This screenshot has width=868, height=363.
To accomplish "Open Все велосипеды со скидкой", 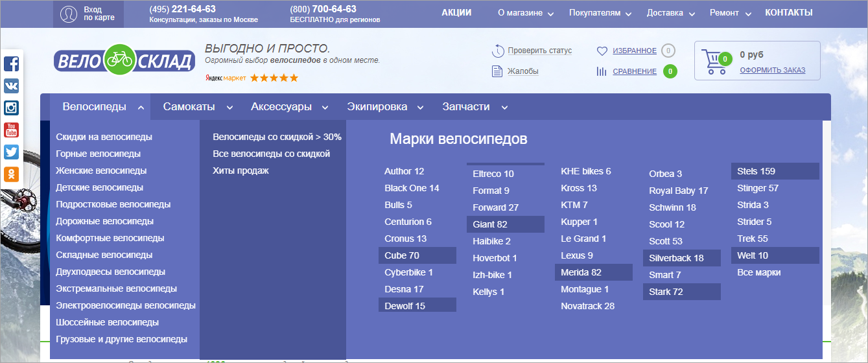I will [x=272, y=154].
